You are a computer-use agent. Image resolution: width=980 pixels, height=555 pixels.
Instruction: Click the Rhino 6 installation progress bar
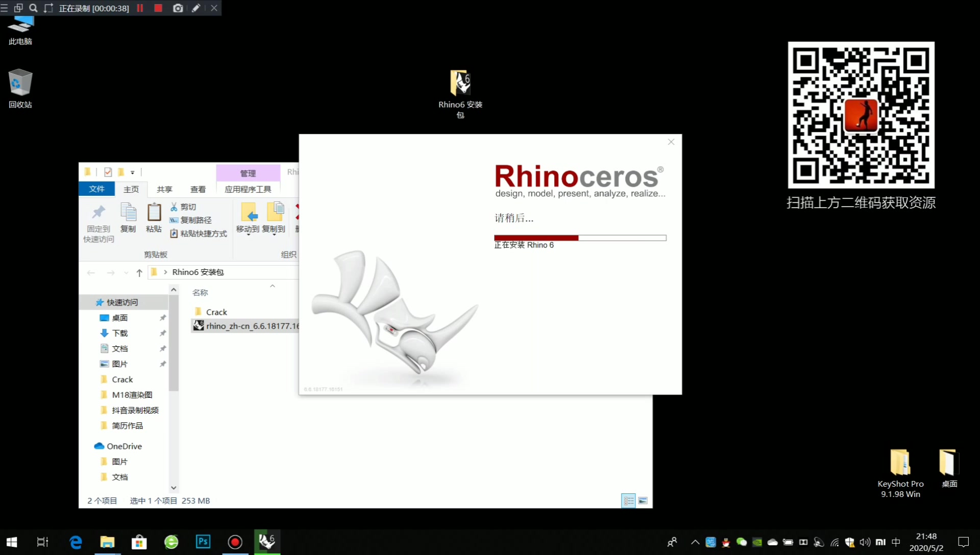pos(580,238)
